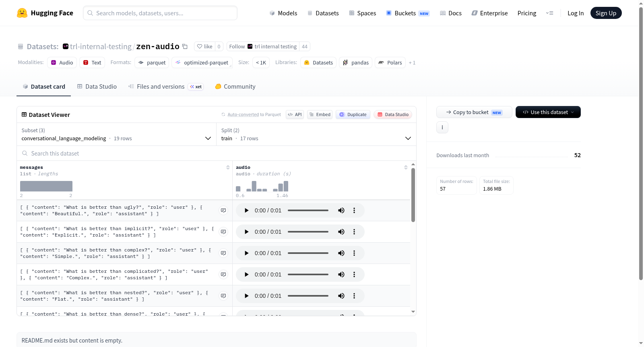
Task: Mute the audio in the ugly row
Action: click(x=341, y=210)
